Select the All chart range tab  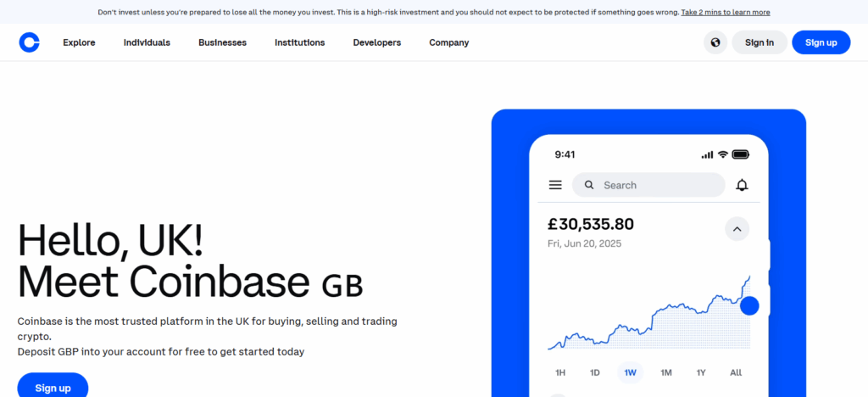[x=736, y=372]
